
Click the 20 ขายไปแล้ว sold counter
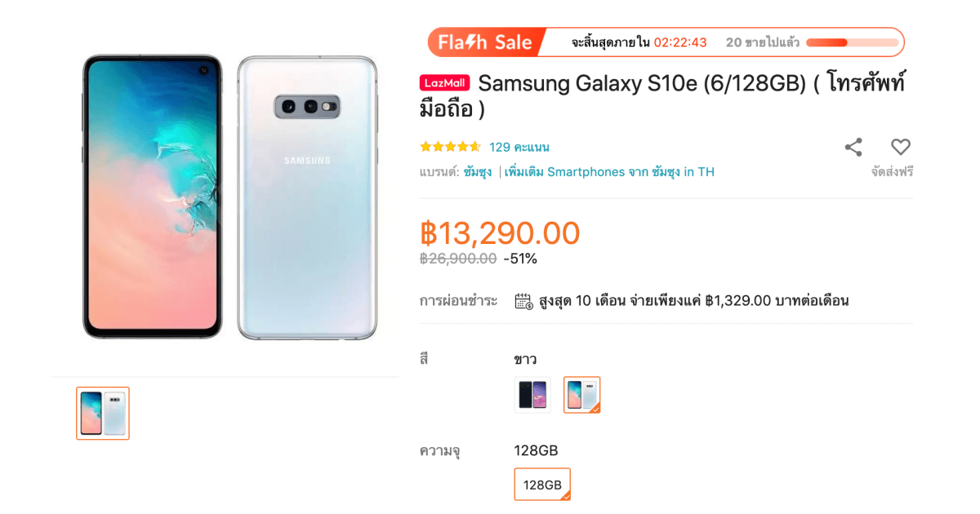(760, 42)
